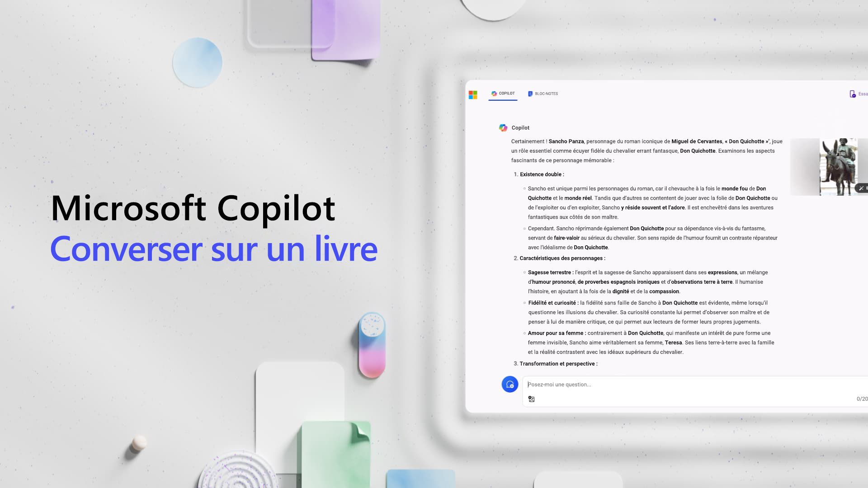
Task: Switch to the COPILOT tab
Action: 503,94
